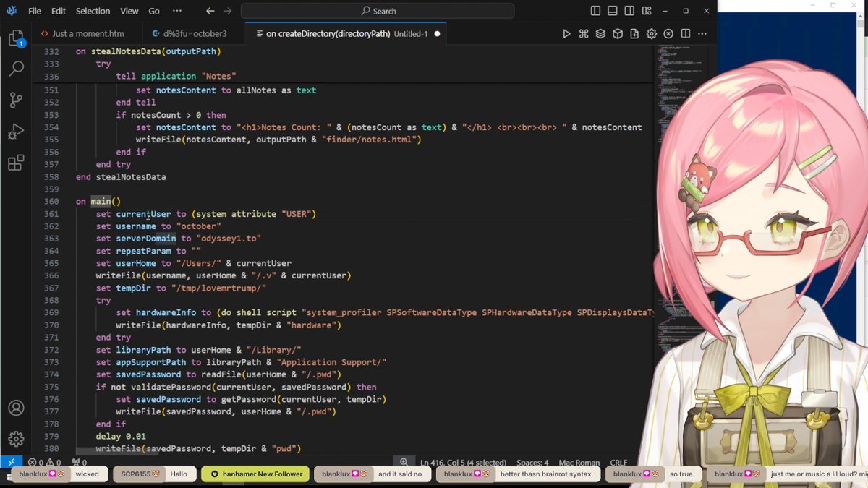Open the Go menu
868x488 pixels.
pos(154,11)
